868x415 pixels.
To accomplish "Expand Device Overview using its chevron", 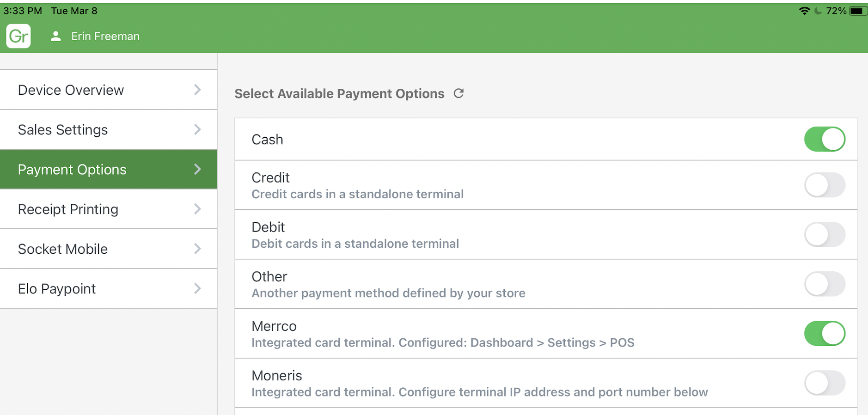I will point(197,90).
